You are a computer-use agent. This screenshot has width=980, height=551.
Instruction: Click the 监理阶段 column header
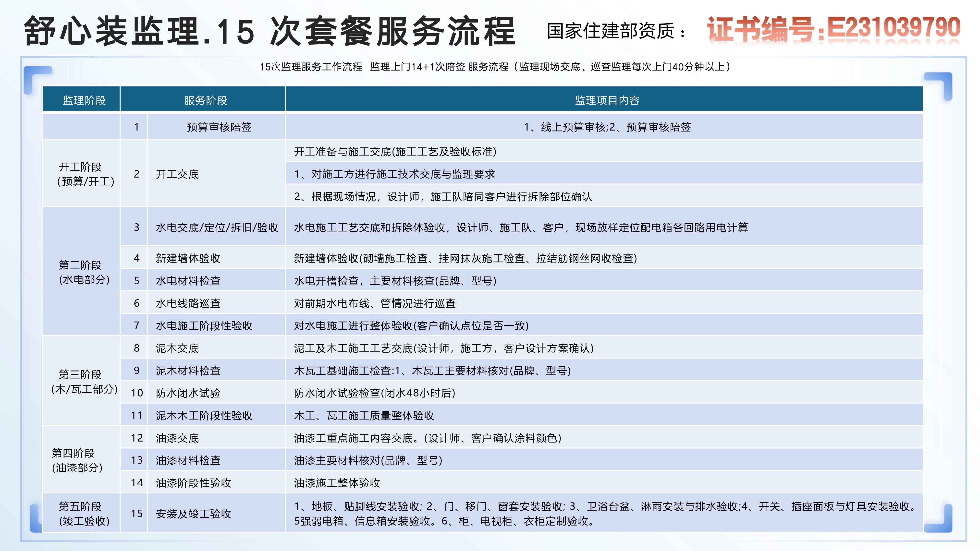coord(84,100)
